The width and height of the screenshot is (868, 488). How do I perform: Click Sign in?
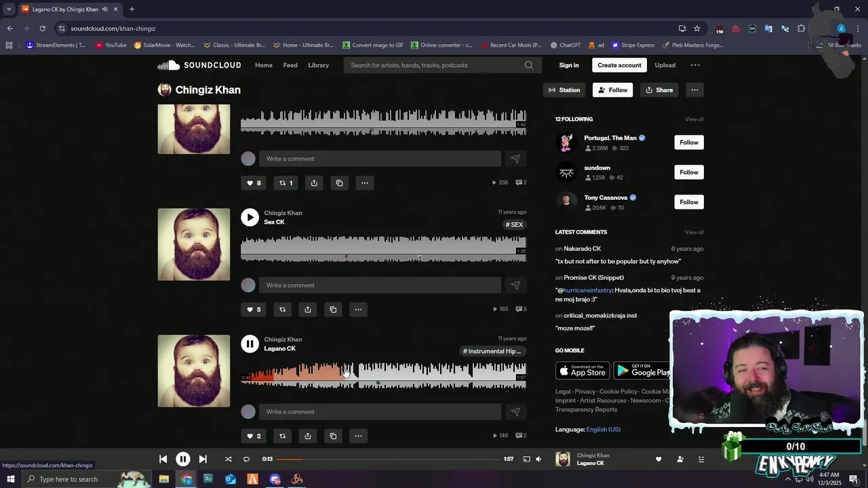(569, 65)
